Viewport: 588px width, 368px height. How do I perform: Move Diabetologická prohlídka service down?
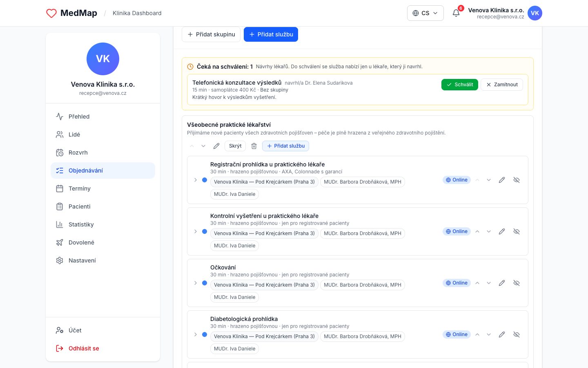tap(489, 334)
